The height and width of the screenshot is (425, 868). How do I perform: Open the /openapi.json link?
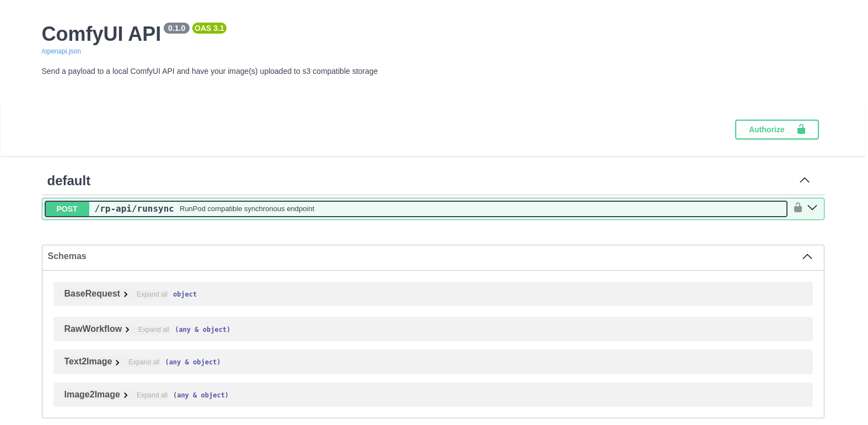point(61,51)
